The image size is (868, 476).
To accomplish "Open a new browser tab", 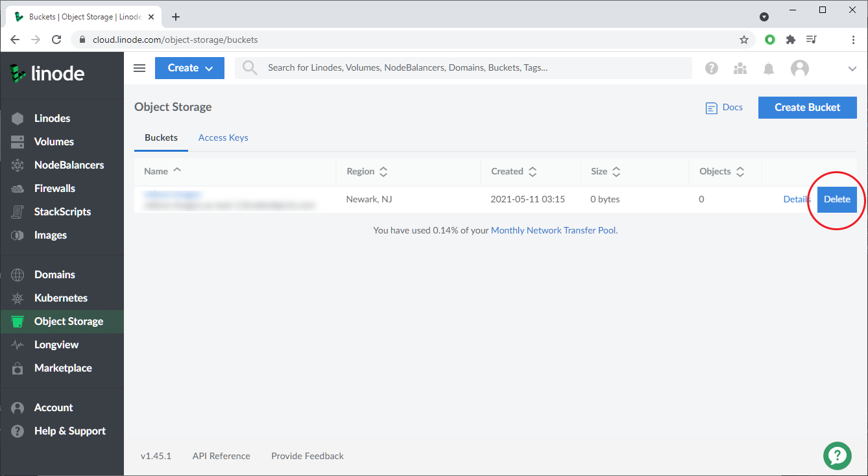I will 176,17.
